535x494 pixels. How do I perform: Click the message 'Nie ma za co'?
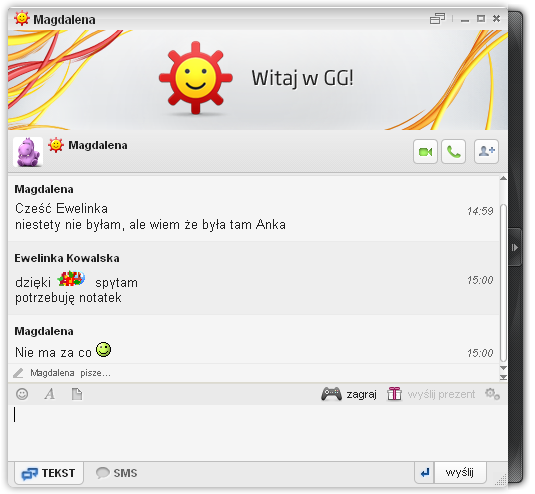point(53,352)
